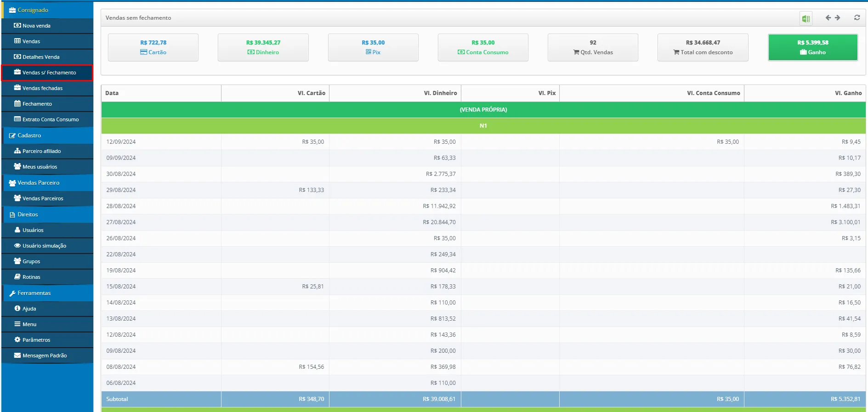Sort by Vl. Dinheiro column header

point(440,93)
